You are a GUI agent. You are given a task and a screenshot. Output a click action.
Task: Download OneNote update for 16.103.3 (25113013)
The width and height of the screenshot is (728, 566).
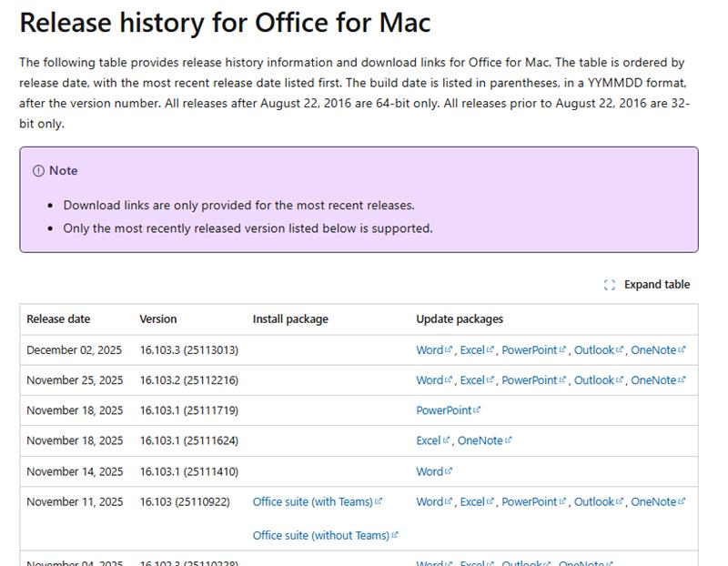point(657,349)
